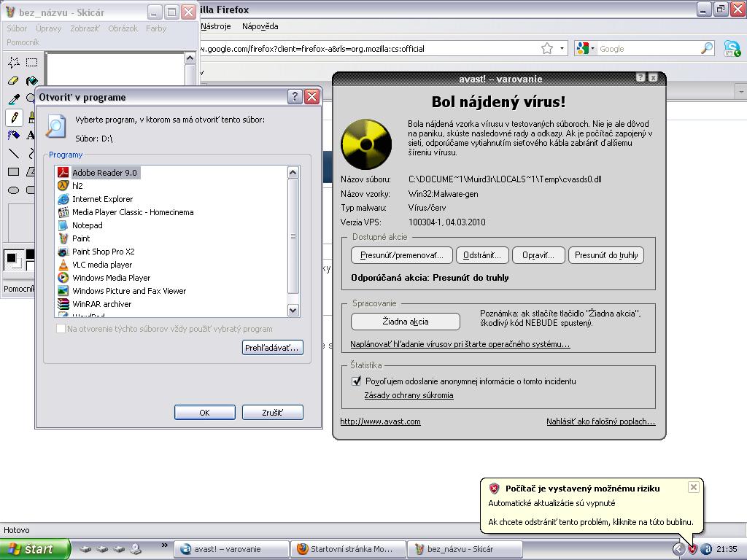The width and height of the screenshot is (747, 560).
Task: Click the foreground color swatch in Paint
Action: (12, 257)
